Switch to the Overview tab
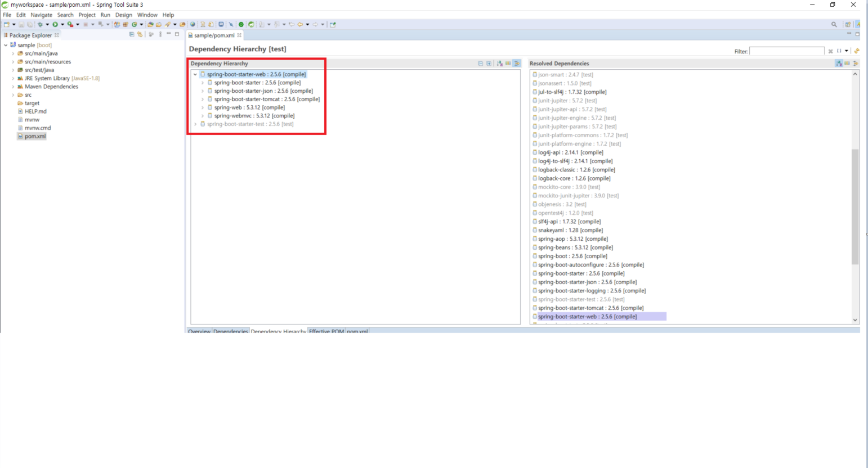Viewport: 868px width, 468px height. (x=199, y=331)
